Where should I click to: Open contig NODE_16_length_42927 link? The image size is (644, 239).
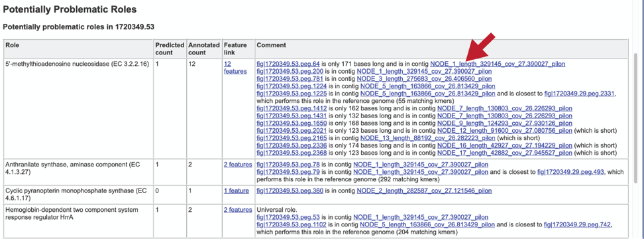click(x=505, y=145)
